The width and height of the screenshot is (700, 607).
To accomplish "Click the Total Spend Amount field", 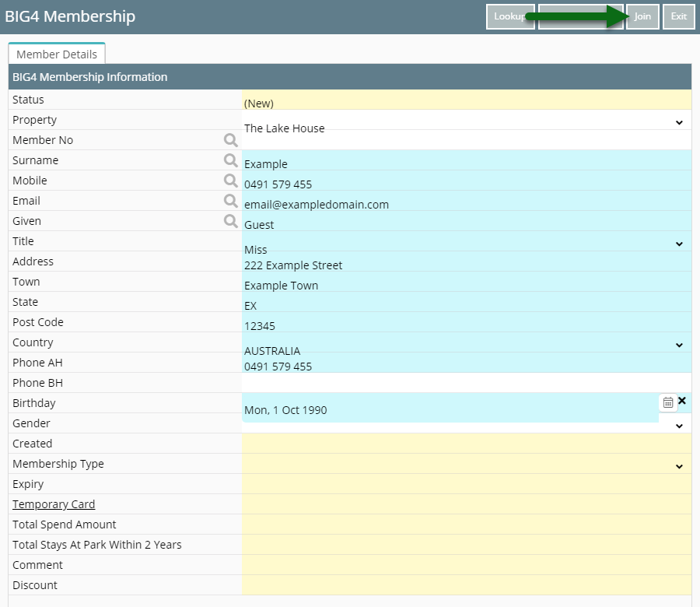I will pos(467,525).
